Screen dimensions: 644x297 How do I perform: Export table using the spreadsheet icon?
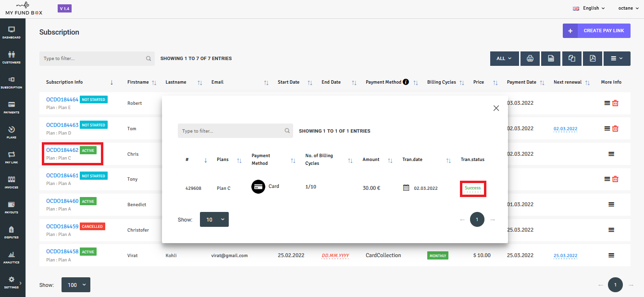551,58
